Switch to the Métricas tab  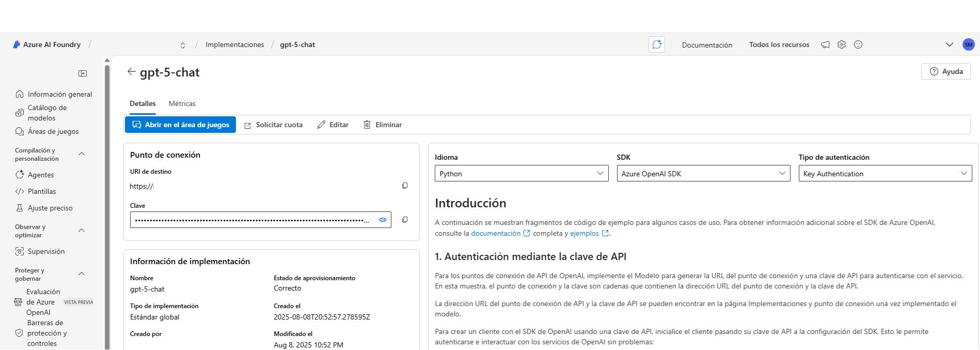click(x=182, y=103)
